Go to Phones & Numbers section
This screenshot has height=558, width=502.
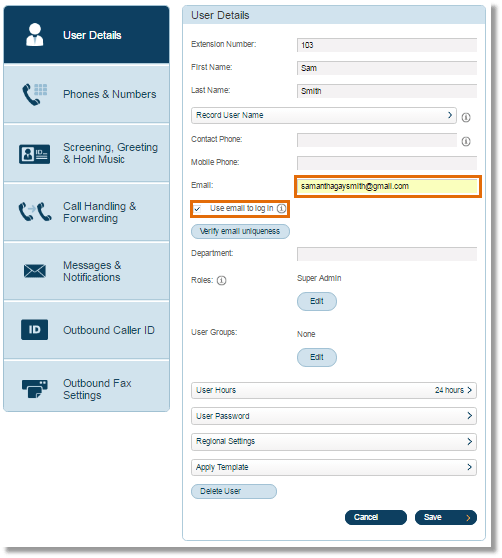86,94
